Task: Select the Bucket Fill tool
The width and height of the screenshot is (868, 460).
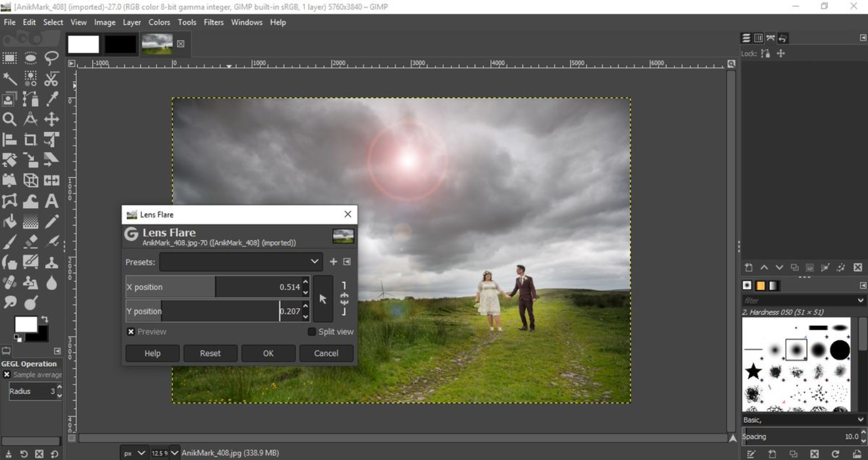Action: (10, 222)
